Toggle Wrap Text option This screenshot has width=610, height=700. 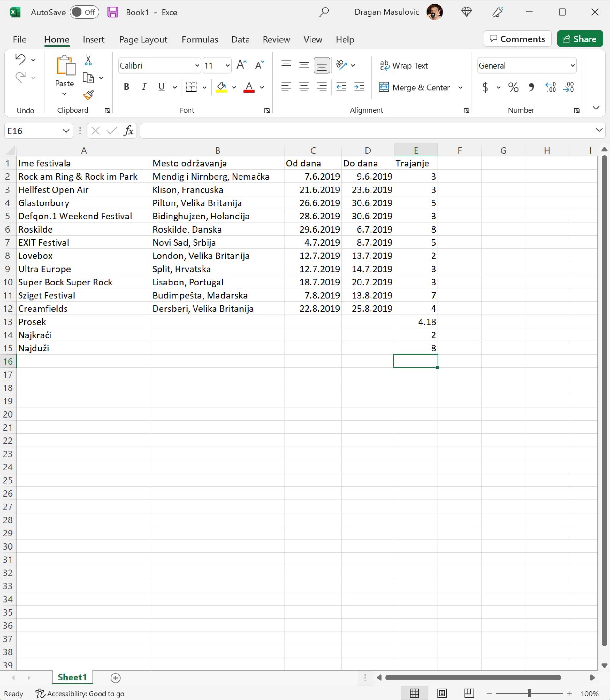coord(404,65)
